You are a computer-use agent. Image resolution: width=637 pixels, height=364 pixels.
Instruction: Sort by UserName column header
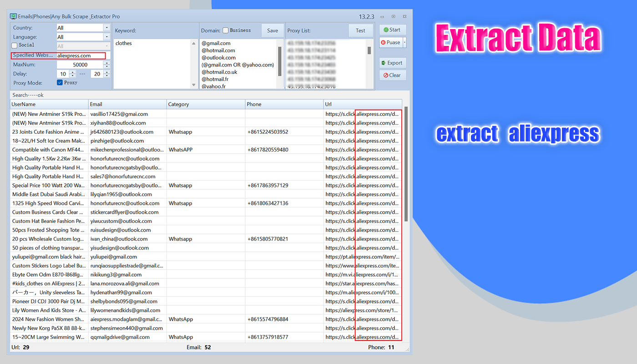[x=49, y=104]
